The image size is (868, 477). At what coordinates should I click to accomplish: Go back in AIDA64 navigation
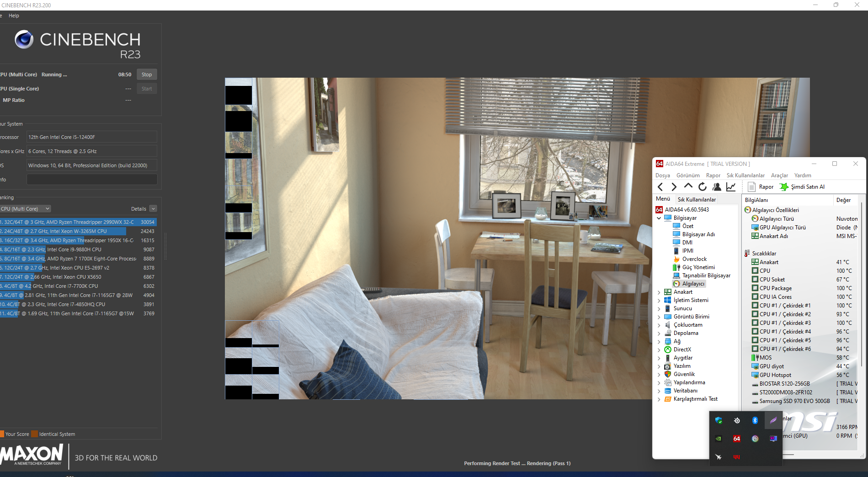click(660, 187)
